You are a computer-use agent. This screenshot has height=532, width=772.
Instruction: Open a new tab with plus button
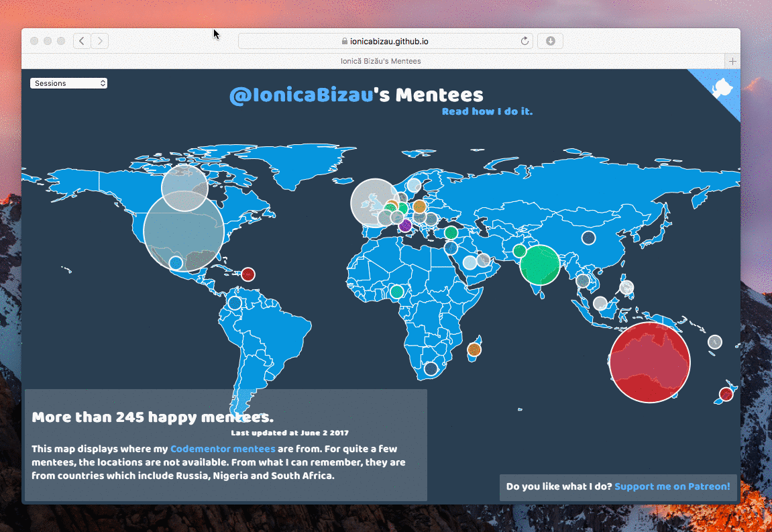pyautogui.click(x=732, y=61)
